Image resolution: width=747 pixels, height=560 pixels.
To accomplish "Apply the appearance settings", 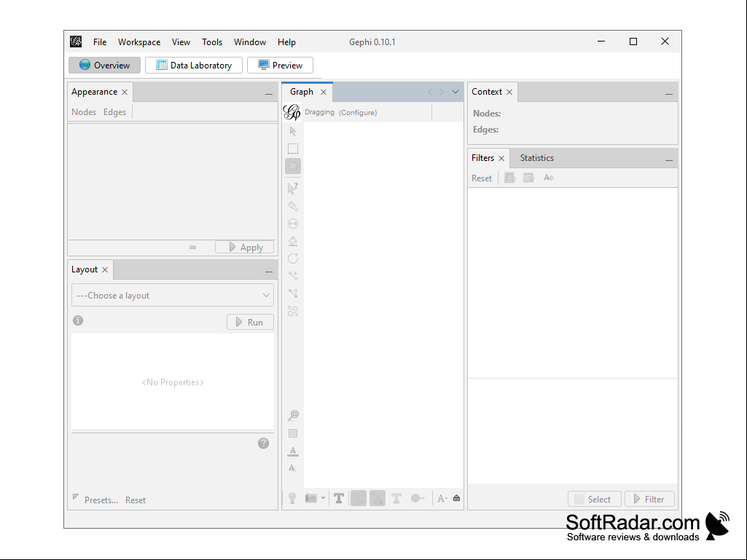I will click(244, 247).
